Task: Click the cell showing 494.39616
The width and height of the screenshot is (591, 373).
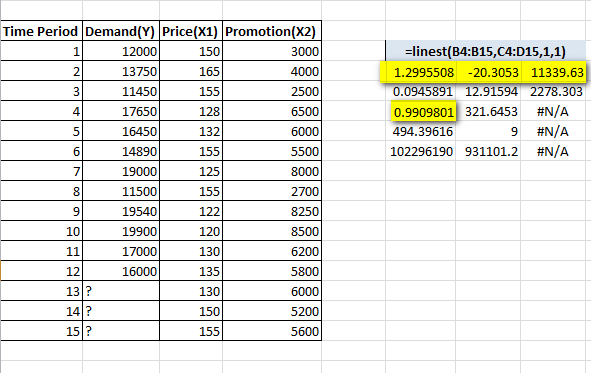Action: coord(421,131)
